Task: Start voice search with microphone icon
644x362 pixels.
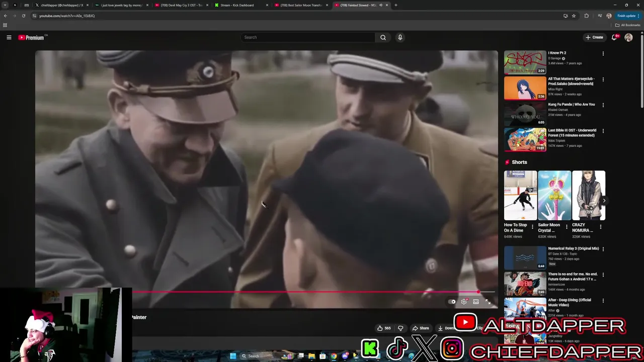Action: [400, 37]
